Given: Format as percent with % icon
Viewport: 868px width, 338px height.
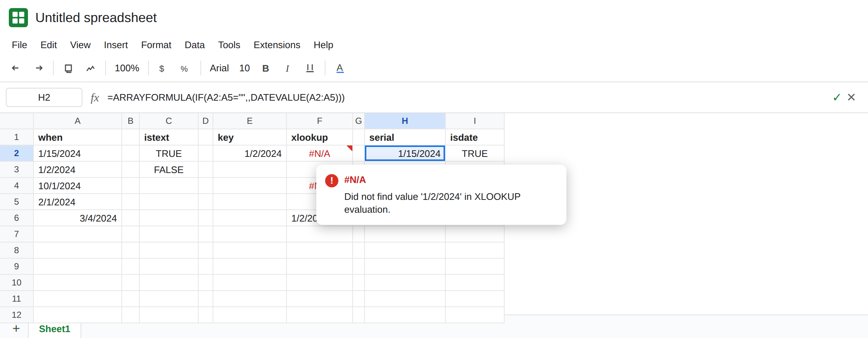Looking at the screenshot, I should [184, 69].
